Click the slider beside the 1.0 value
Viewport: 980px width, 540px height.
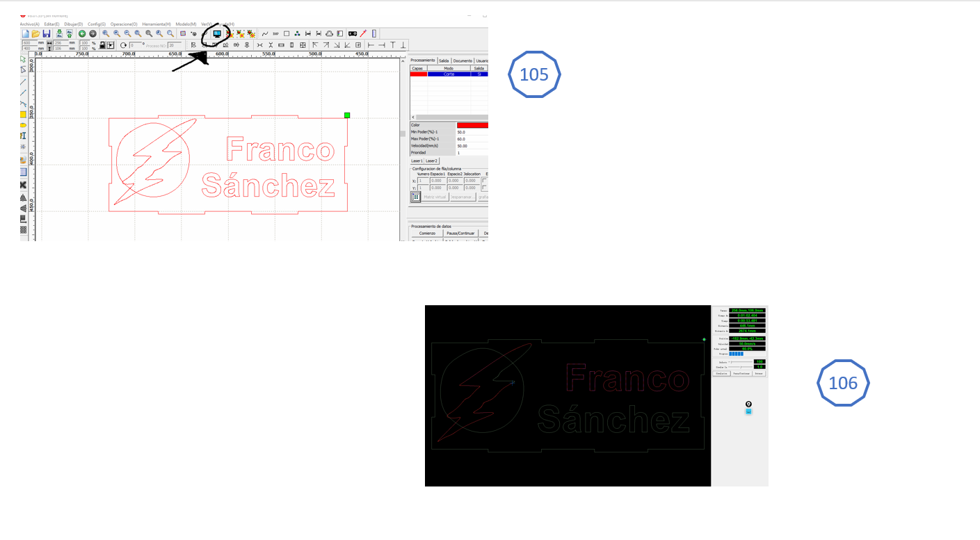pyautogui.click(x=741, y=366)
